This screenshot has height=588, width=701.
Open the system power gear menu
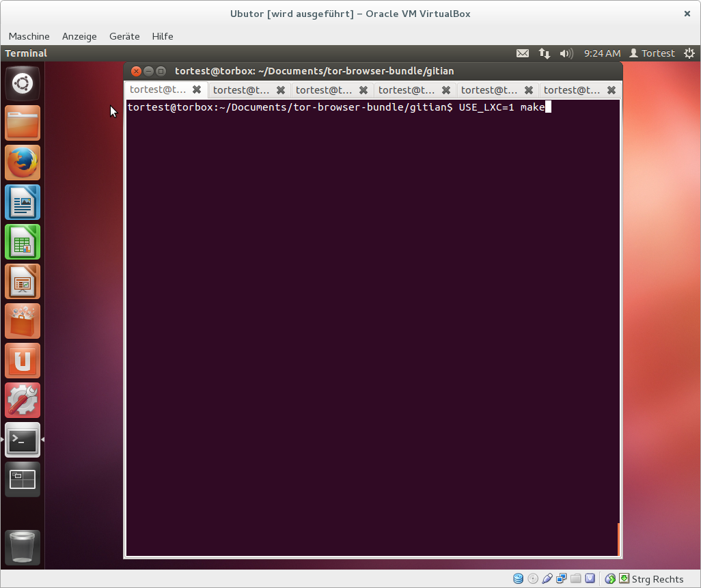689,53
